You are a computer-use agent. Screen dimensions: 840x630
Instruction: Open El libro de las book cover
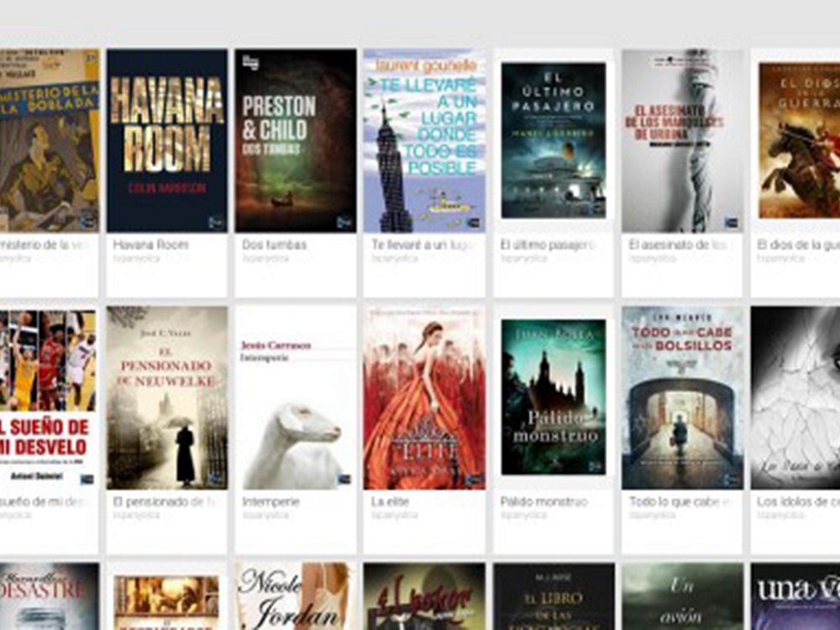pos(554,596)
